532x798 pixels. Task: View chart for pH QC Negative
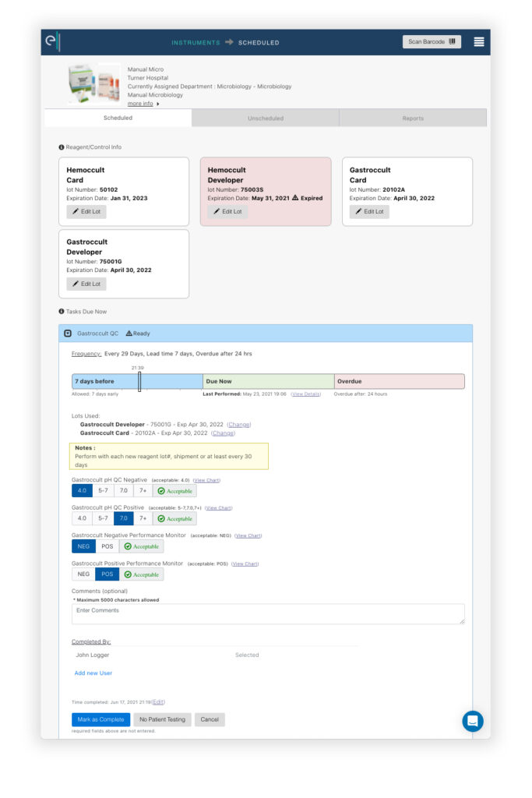pos(206,480)
